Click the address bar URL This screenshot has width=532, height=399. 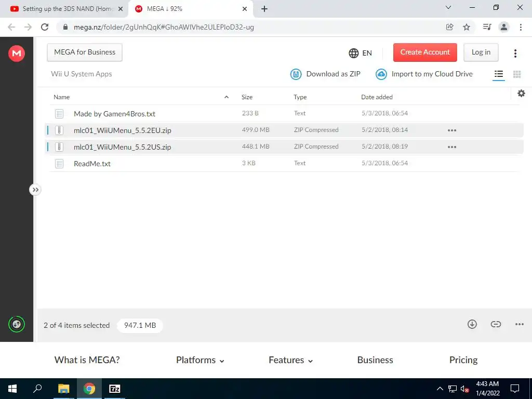[164, 27]
